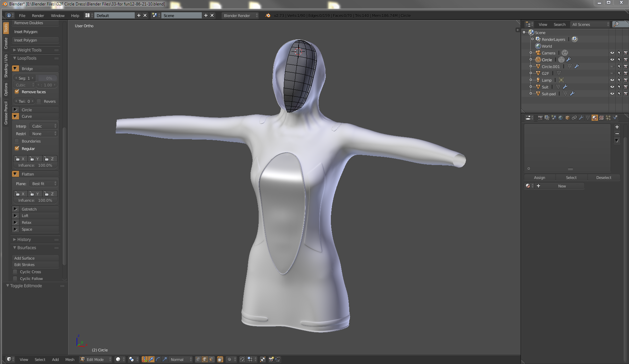Enable the scale manipulator
The height and width of the screenshot is (364, 629).
pyautogui.click(x=165, y=359)
